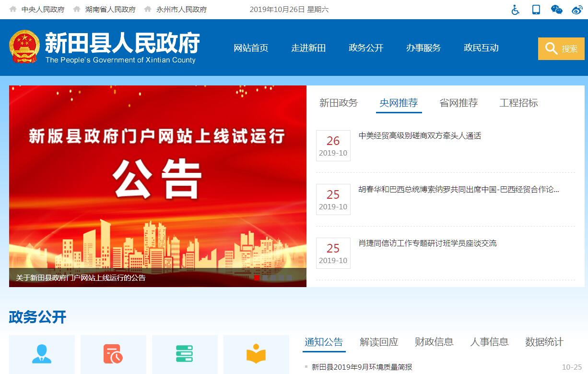The width and height of the screenshot is (588, 374).
Task: Click the national emblem logo
Action: click(x=24, y=47)
